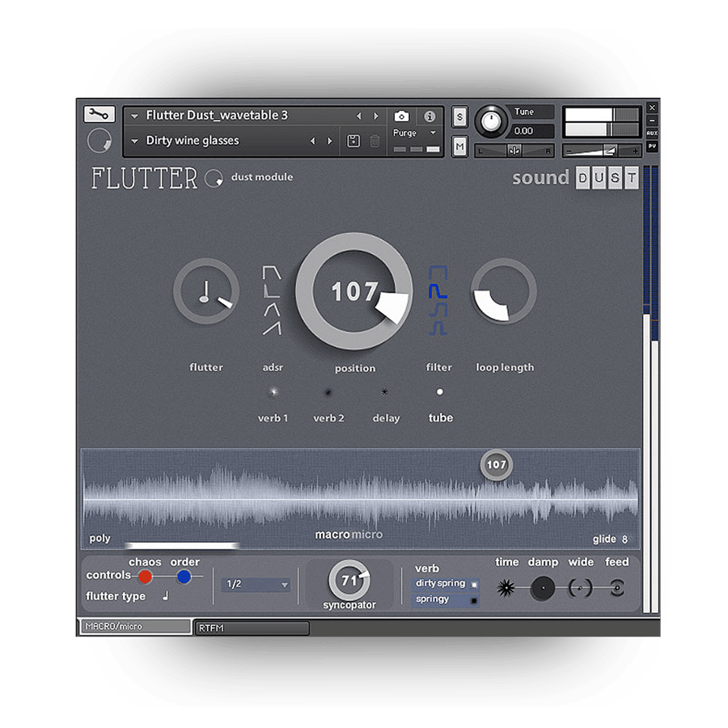Adjust the large position knob
The width and height of the screenshot is (728, 728).
353,291
